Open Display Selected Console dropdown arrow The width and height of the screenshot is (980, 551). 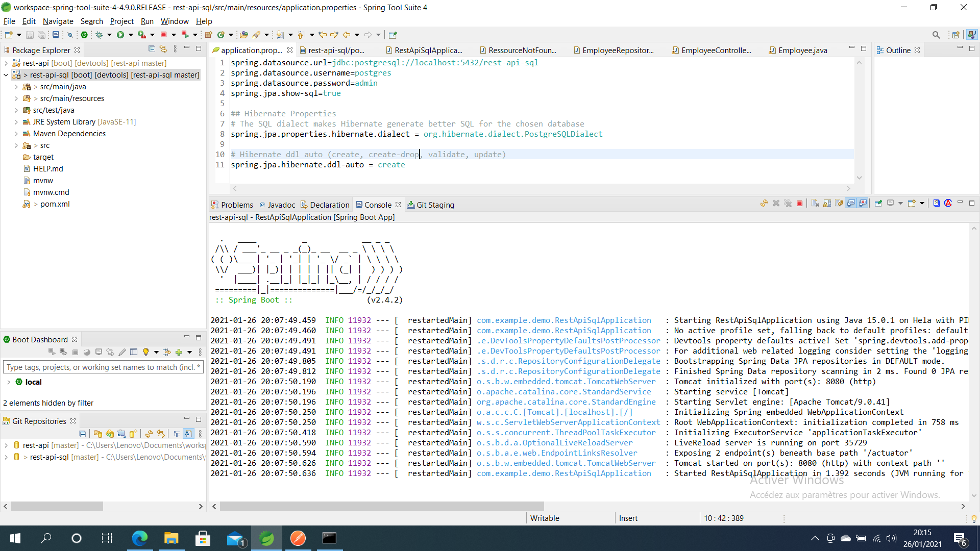900,204
